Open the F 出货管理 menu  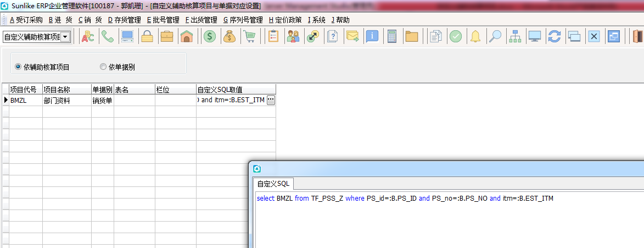click(201, 20)
